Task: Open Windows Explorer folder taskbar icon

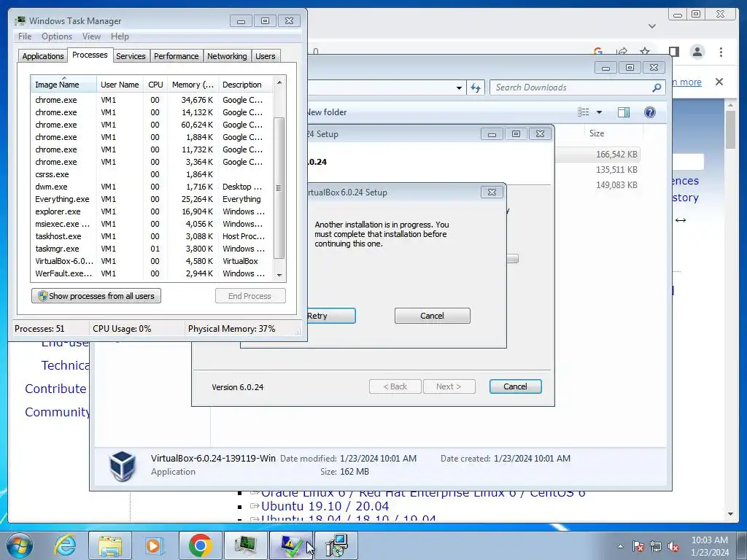Action: pyautogui.click(x=110, y=545)
